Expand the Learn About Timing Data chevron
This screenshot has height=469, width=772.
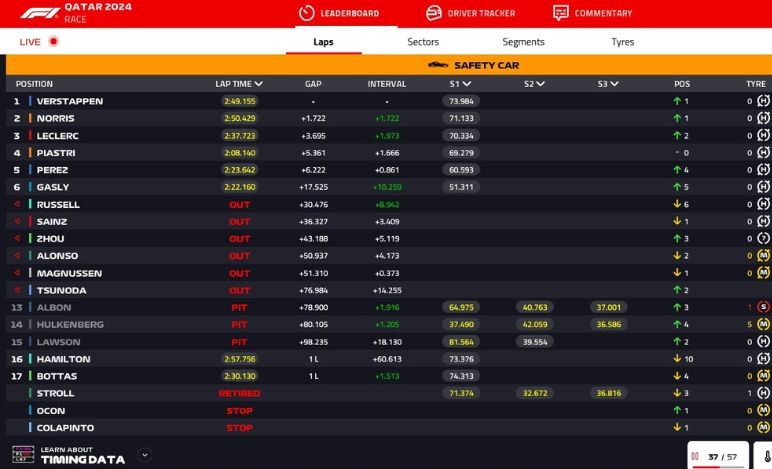pyautogui.click(x=145, y=455)
